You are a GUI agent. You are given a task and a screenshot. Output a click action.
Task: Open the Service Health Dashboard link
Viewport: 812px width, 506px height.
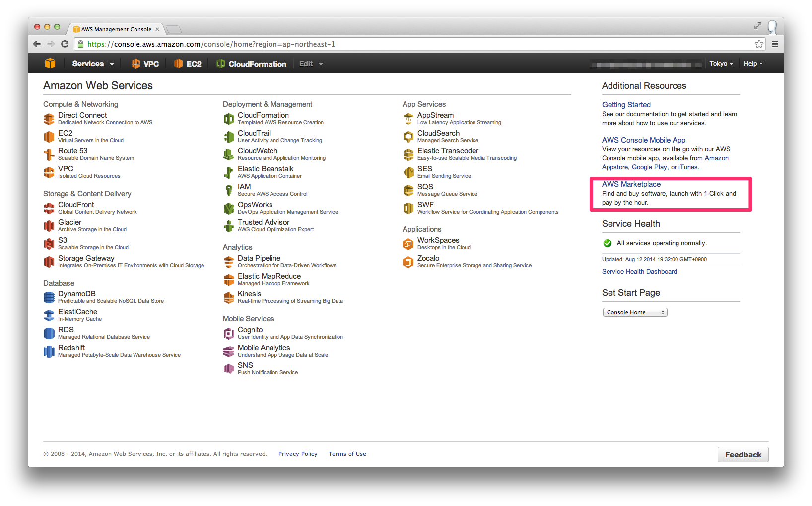coord(639,272)
